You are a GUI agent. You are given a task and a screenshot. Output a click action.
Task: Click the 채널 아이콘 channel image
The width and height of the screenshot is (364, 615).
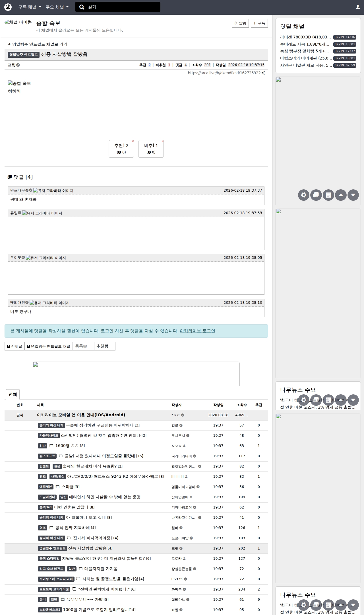click(x=18, y=22)
